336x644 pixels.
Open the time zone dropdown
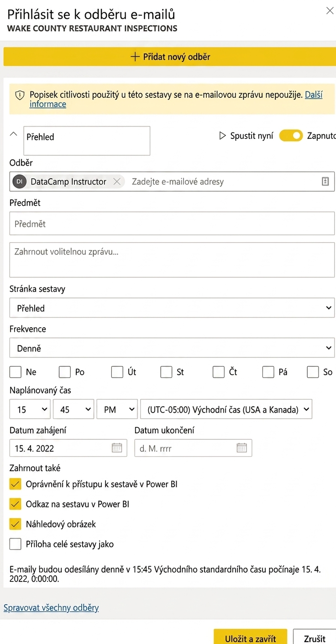click(x=226, y=410)
